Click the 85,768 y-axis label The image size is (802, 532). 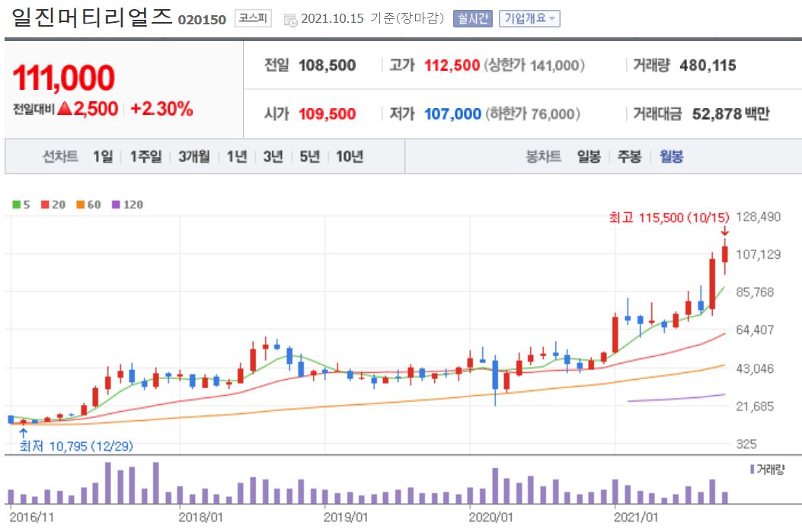pyautogui.click(x=755, y=291)
